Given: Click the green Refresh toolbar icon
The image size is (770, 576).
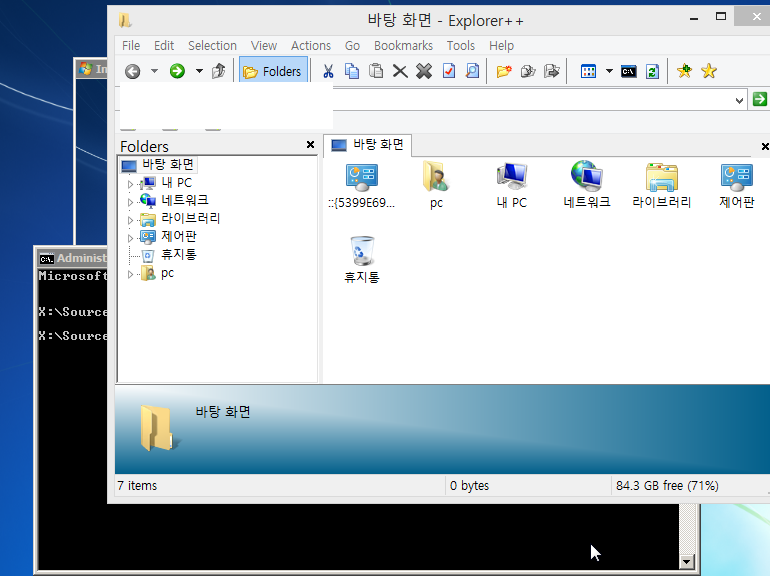Looking at the screenshot, I should coord(652,71).
